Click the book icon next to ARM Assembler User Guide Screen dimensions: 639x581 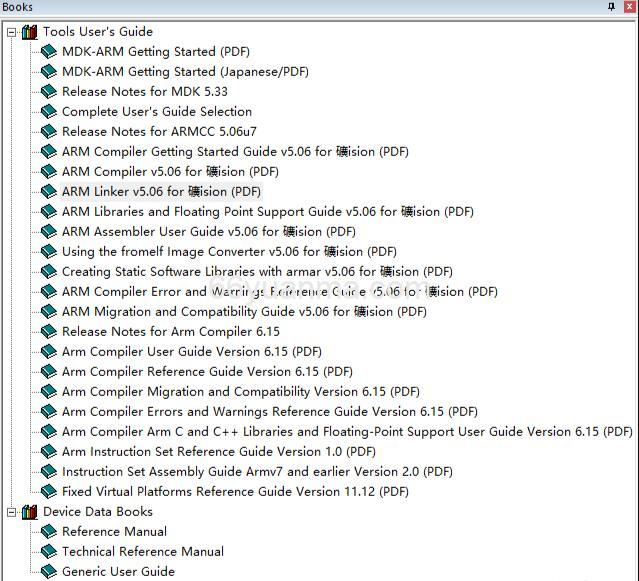point(48,231)
